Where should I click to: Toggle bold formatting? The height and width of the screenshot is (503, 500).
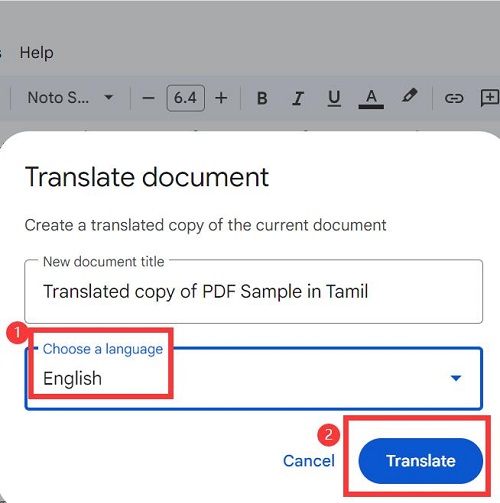pos(262,98)
